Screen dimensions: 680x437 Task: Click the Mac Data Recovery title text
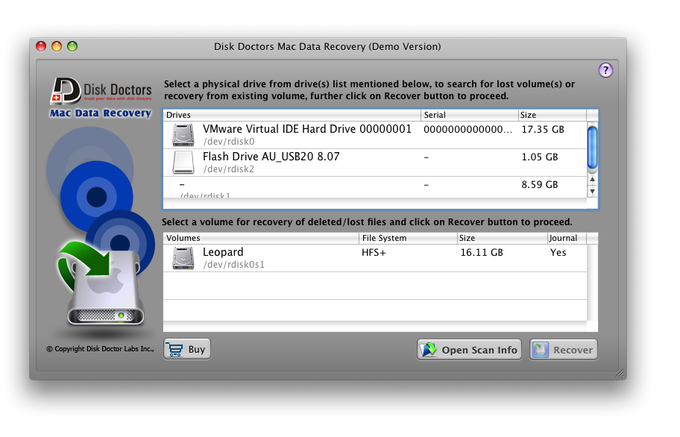(100, 113)
